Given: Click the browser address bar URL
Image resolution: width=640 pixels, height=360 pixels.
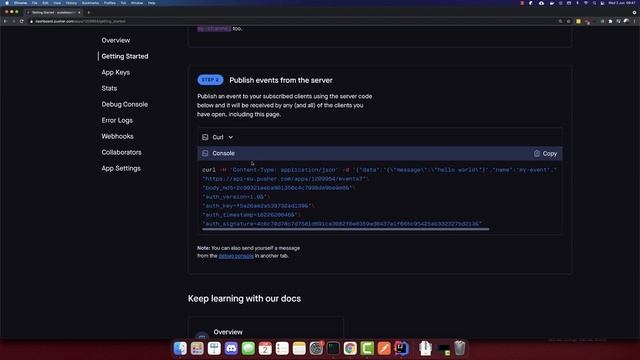Looking at the screenshot, I should (80, 21).
